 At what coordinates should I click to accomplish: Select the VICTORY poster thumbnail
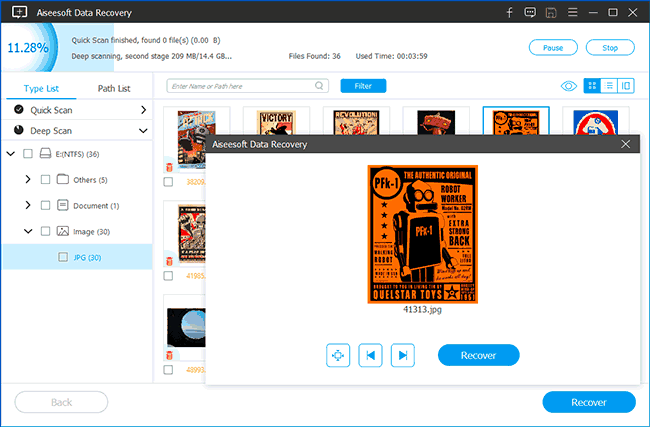point(276,122)
